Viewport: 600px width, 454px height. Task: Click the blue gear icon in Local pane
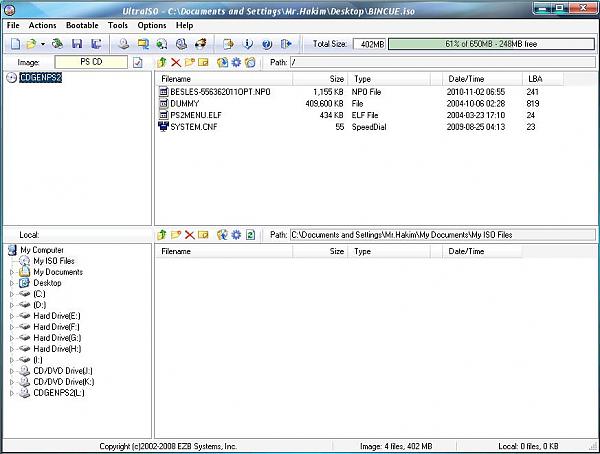236,235
